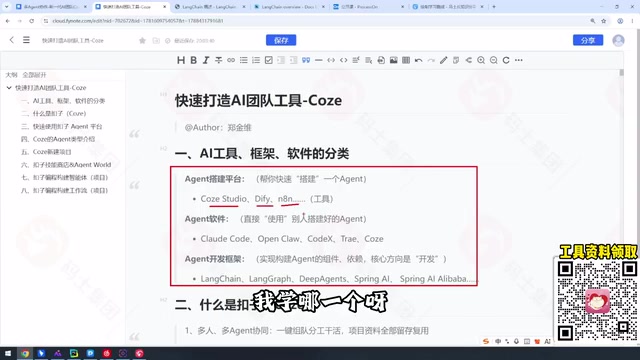
Task: Open the user avatar profile menu
Action: (x=618, y=40)
